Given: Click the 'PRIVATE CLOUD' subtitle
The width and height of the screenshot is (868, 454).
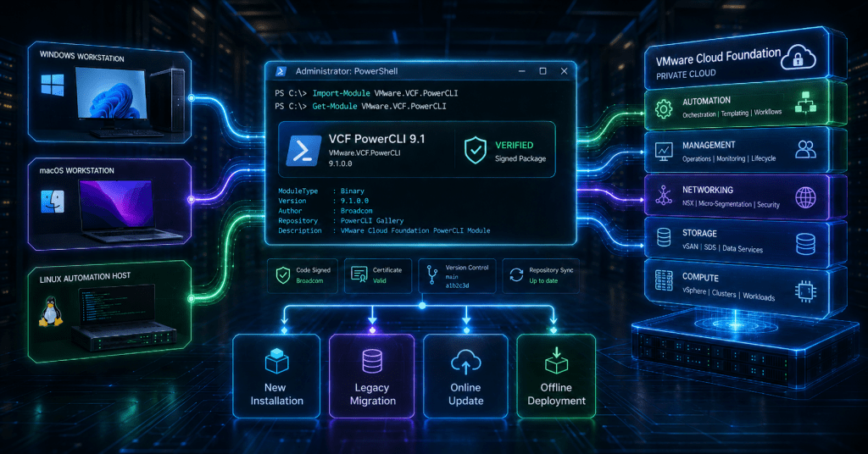Looking at the screenshot, I should click(x=686, y=74).
